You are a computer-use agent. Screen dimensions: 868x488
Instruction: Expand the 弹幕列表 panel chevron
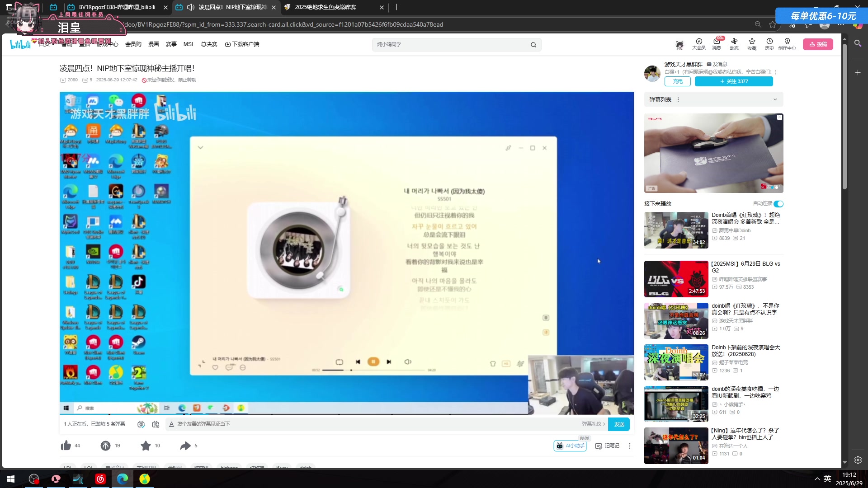pyautogui.click(x=775, y=99)
